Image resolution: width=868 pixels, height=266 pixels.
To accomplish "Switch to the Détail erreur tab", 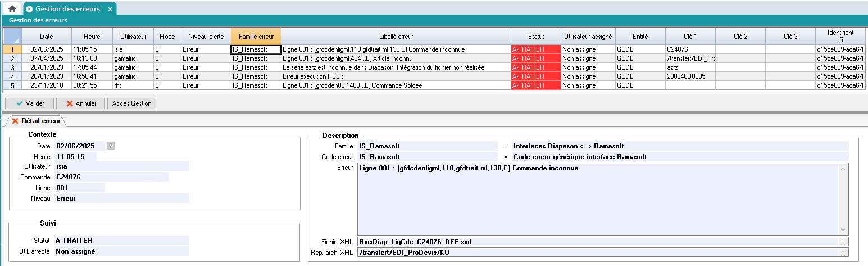I will [x=37, y=121].
